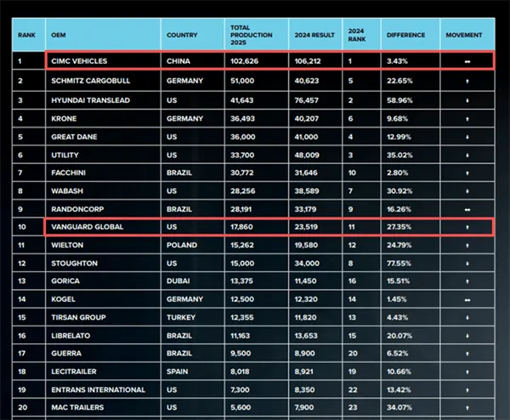
Task: Click the 41,643 production value
Action: pos(241,100)
